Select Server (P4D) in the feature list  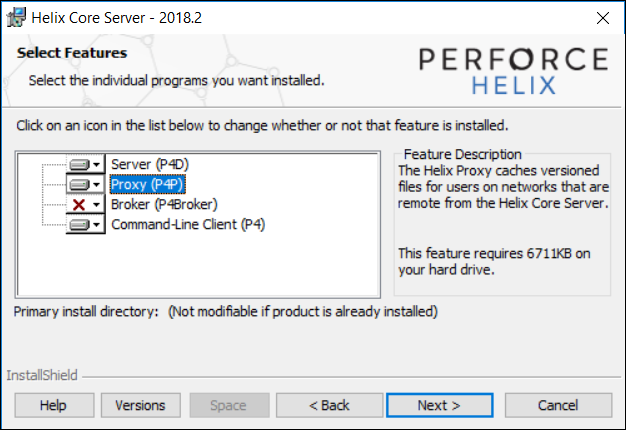pos(152,164)
